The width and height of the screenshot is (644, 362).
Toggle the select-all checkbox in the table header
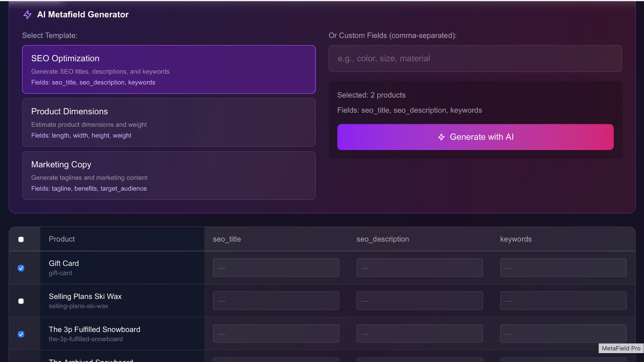tap(21, 239)
